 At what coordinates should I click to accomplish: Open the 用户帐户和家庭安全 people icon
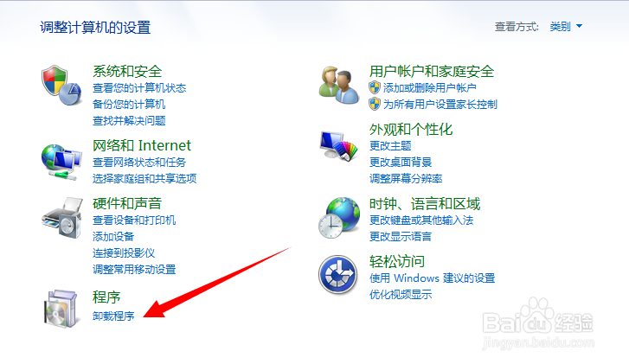[339, 86]
